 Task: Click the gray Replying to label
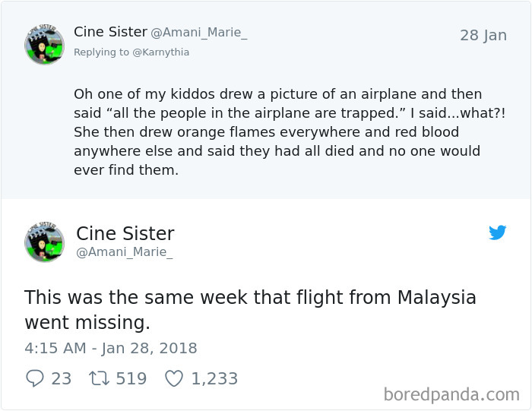tap(101, 52)
